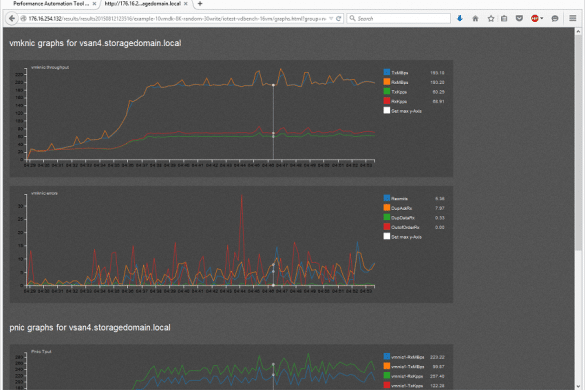585x390 pixels.
Task: Toggle the DupDataRx green series checkbox
Action: pyautogui.click(x=387, y=217)
